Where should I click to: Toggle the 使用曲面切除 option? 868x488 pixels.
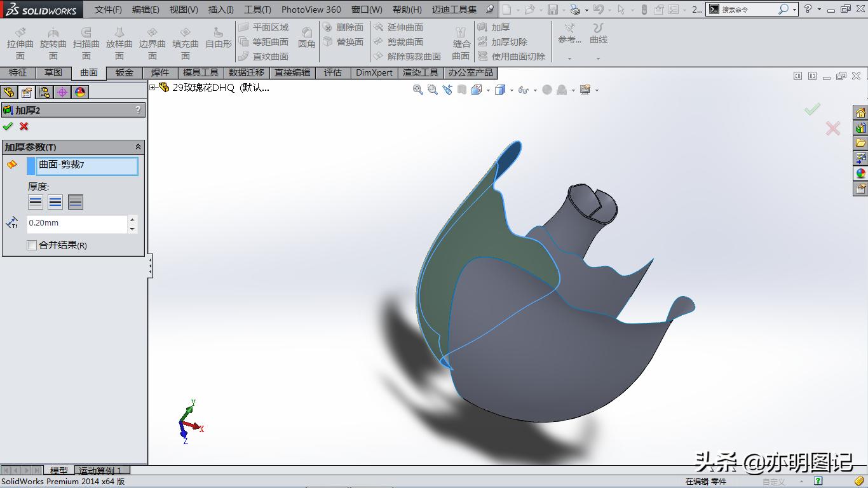coord(512,56)
